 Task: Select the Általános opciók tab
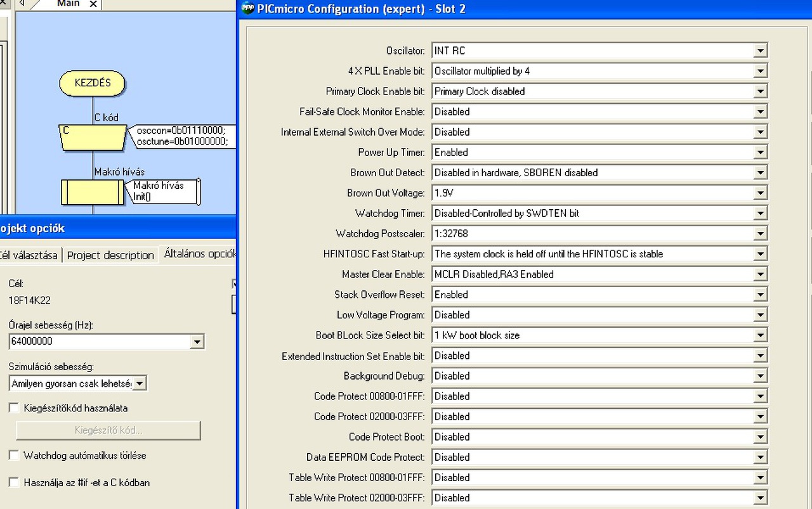click(x=197, y=254)
